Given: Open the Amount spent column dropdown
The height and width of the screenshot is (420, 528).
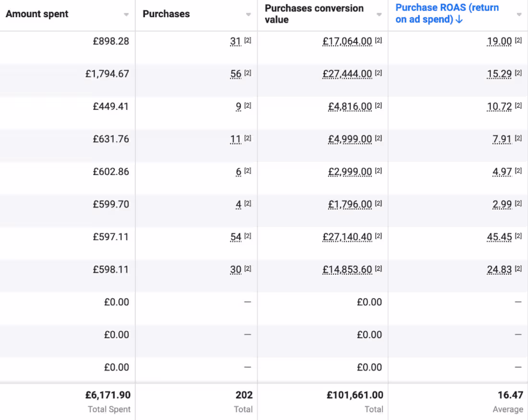Looking at the screenshot, I should tap(127, 14).
